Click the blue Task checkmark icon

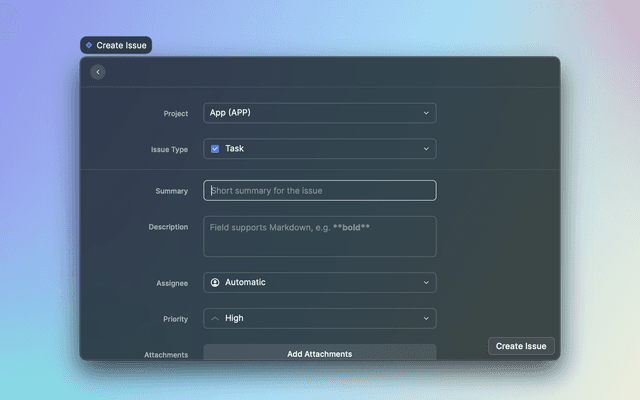tap(215, 149)
